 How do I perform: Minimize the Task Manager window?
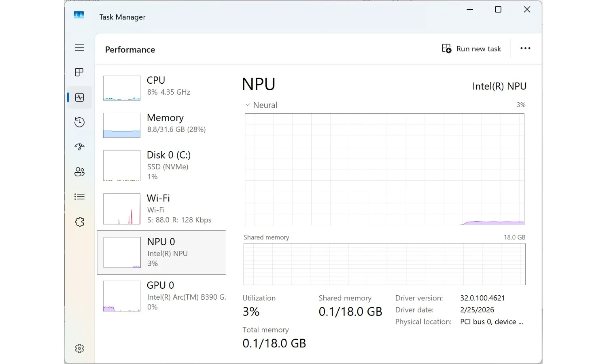pyautogui.click(x=470, y=9)
